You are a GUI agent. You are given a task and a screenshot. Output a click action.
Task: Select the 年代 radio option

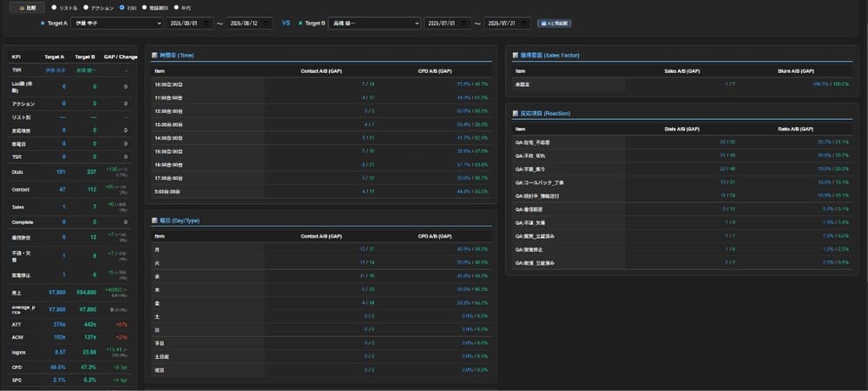(x=176, y=8)
